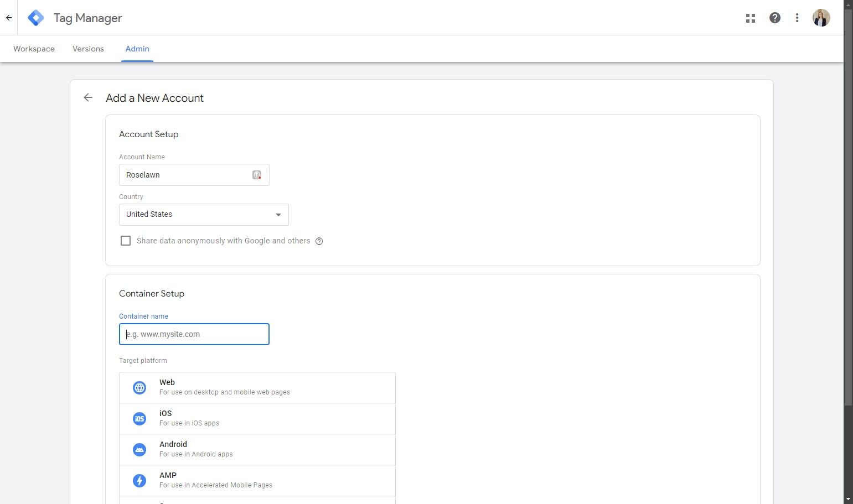The width and height of the screenshot is (853, 504).
Task: Click the Container name field label
Action: (143, 316)
